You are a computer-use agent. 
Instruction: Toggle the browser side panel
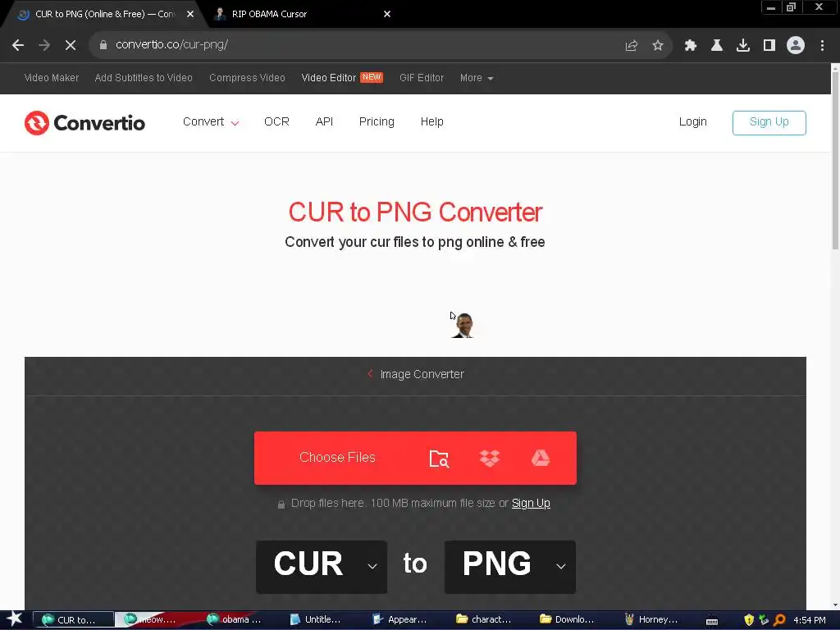pos(769,46)
